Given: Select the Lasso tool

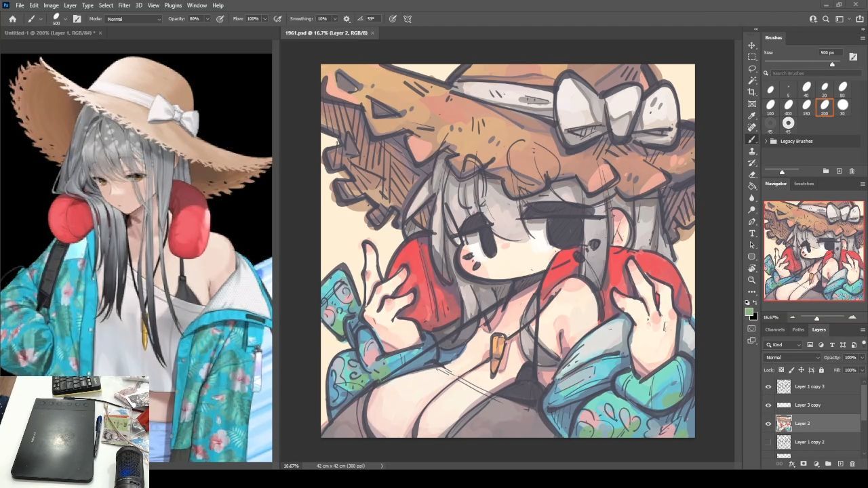Looking at the screenshot, I should [751, 68].
